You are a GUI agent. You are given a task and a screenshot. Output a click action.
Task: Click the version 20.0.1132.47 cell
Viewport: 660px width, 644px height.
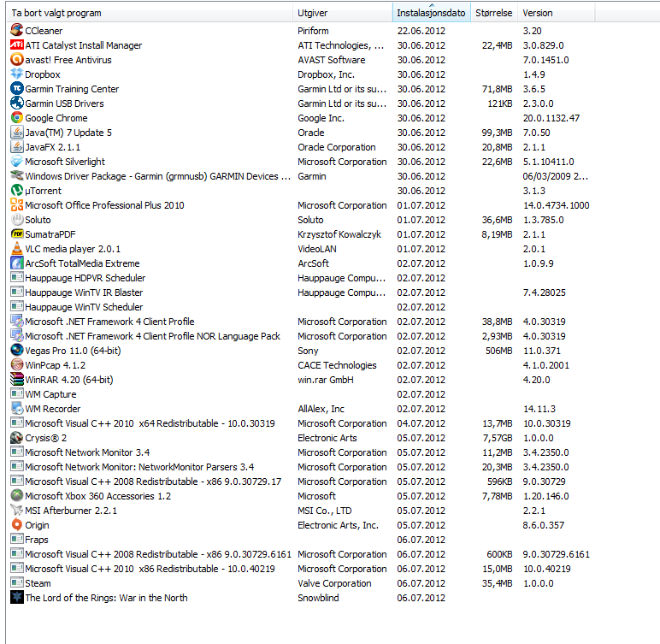click(x=551, y=118)
